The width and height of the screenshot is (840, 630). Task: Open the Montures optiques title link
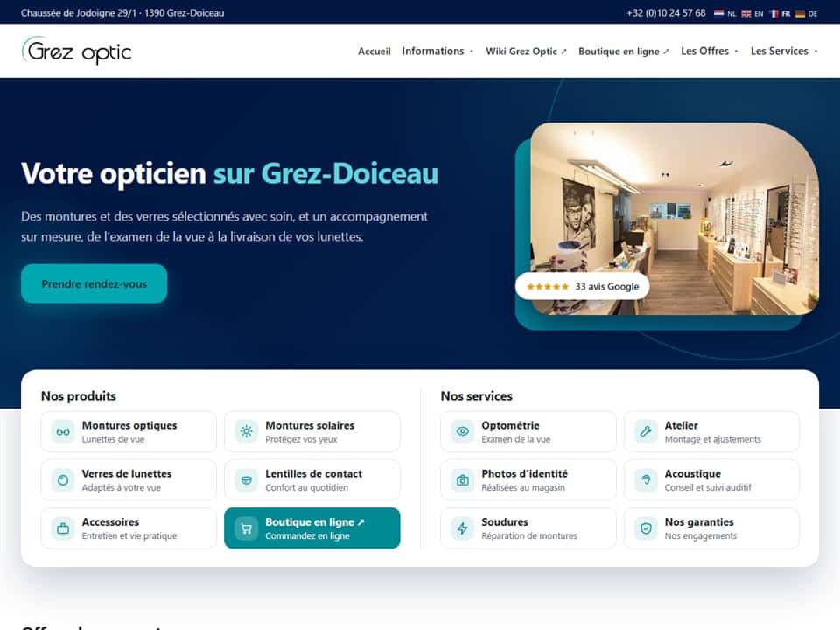pos(129,425)
